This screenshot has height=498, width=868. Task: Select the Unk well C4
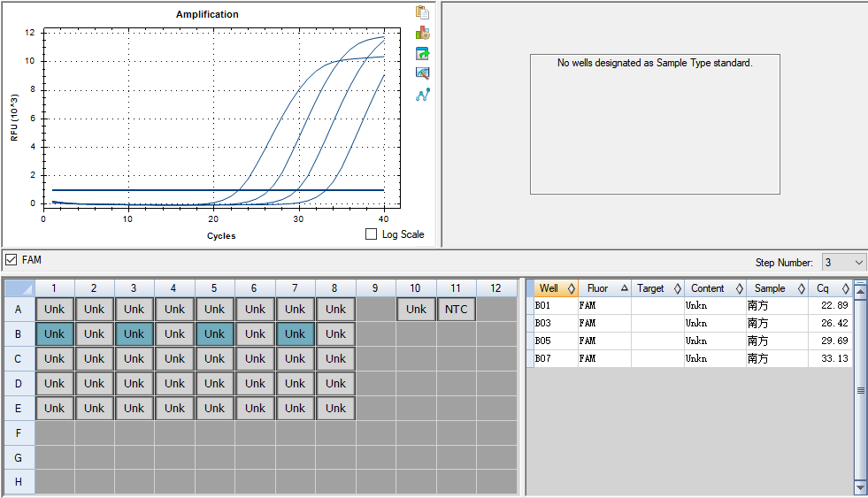click(174, 359)
